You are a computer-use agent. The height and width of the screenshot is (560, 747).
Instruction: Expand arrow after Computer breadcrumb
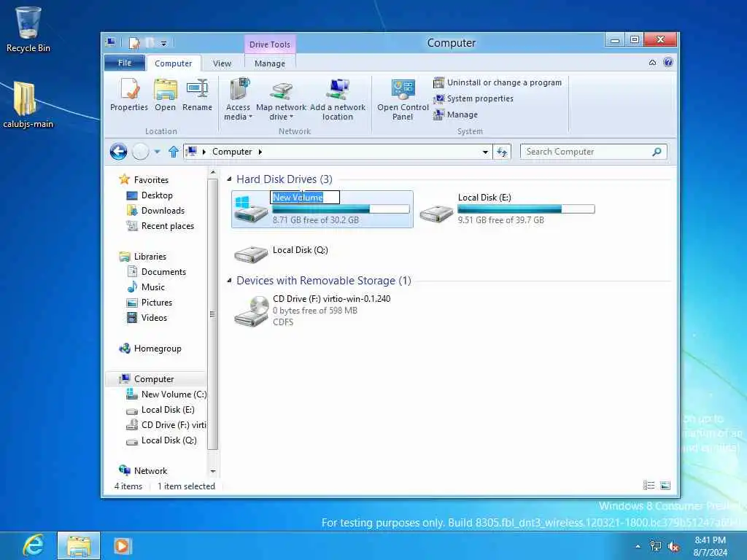click(260, 152)
